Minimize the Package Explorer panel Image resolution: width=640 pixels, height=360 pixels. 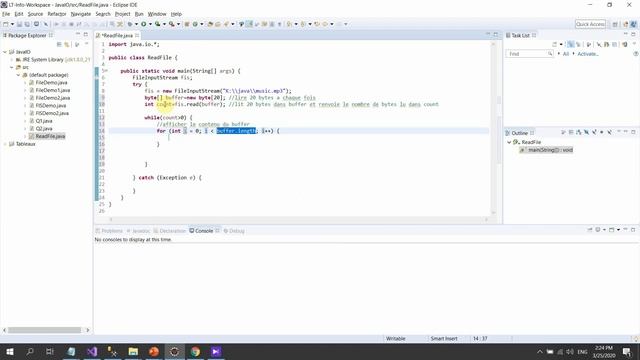click(78, 35)
